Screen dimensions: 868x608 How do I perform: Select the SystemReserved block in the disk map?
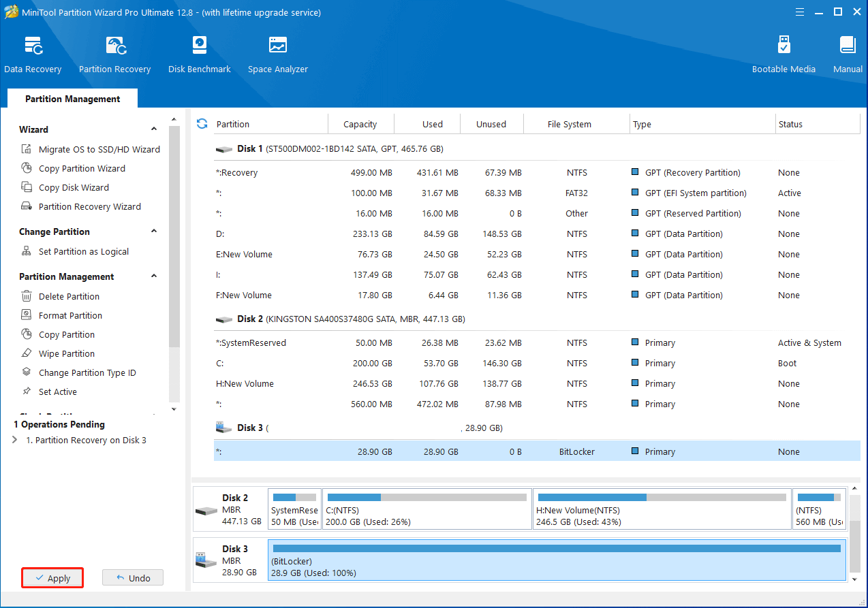click(294, 509)
